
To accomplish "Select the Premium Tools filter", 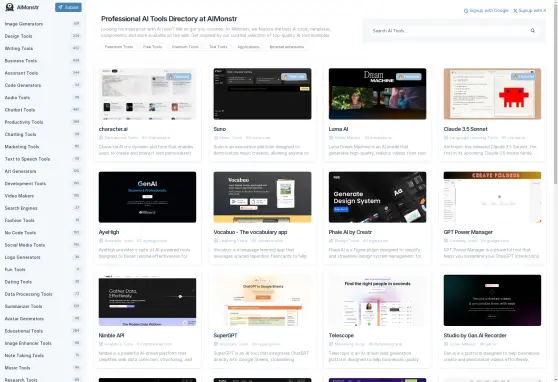I will tap(185, 47).
